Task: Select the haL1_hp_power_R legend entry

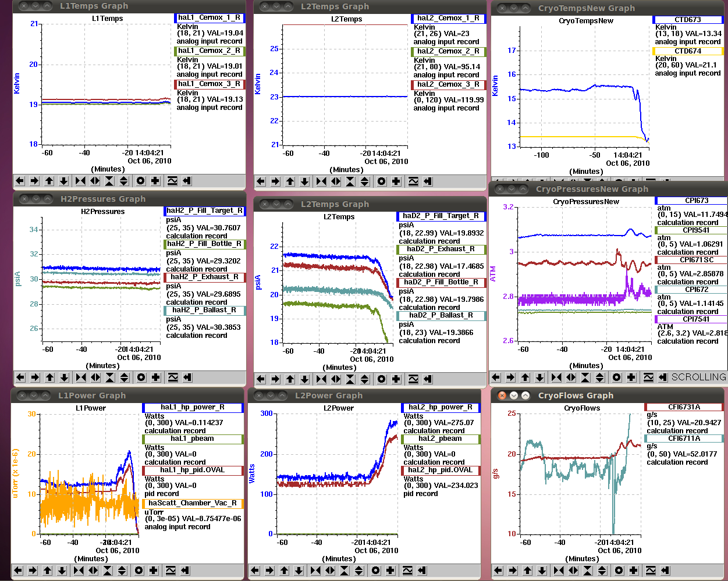Action: click(193, 408)
